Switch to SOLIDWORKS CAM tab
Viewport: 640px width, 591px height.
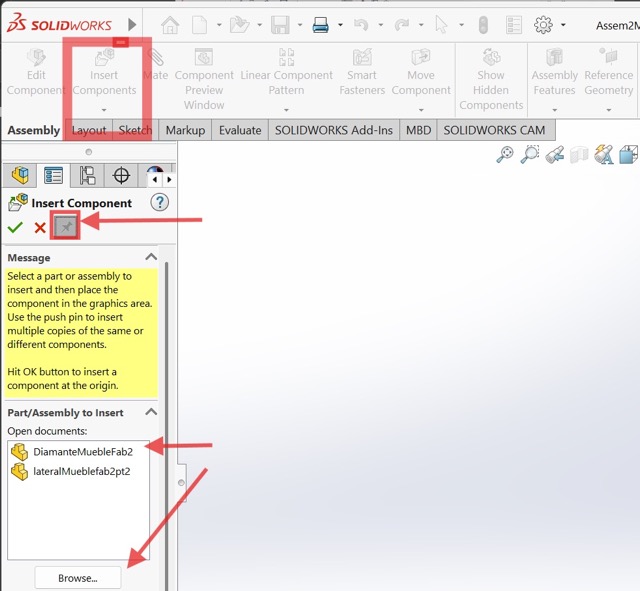pyautogui.click(x=494, y=130)
